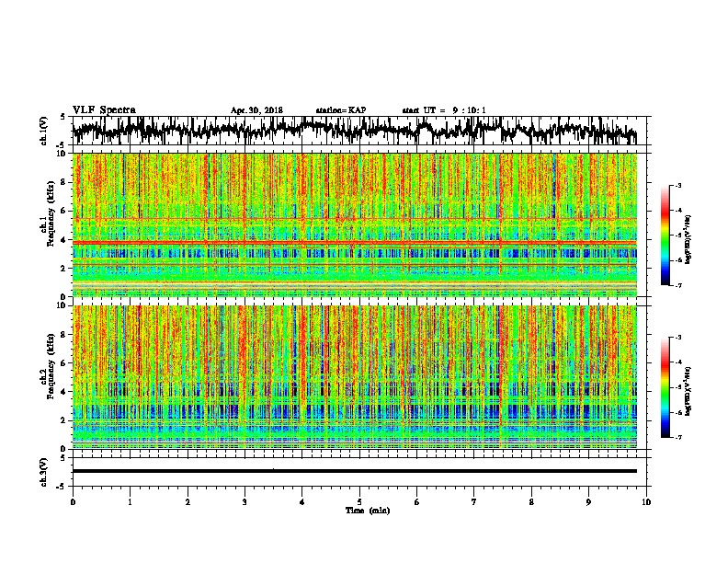This screenshot has height=563, width=728.
Task: Click the "VLF Spectra" plot title
Action: point(104,110)
